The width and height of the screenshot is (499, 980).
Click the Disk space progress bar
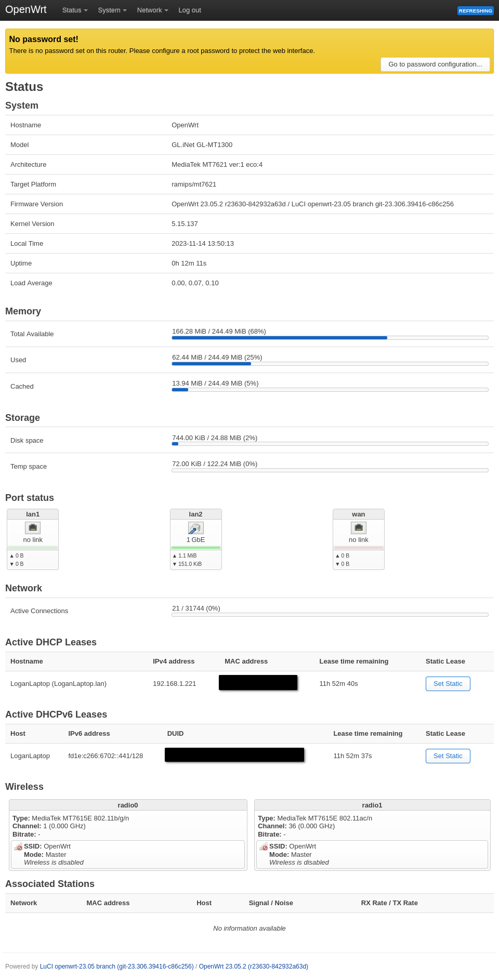pyautogui.click(x=330, y=444)
